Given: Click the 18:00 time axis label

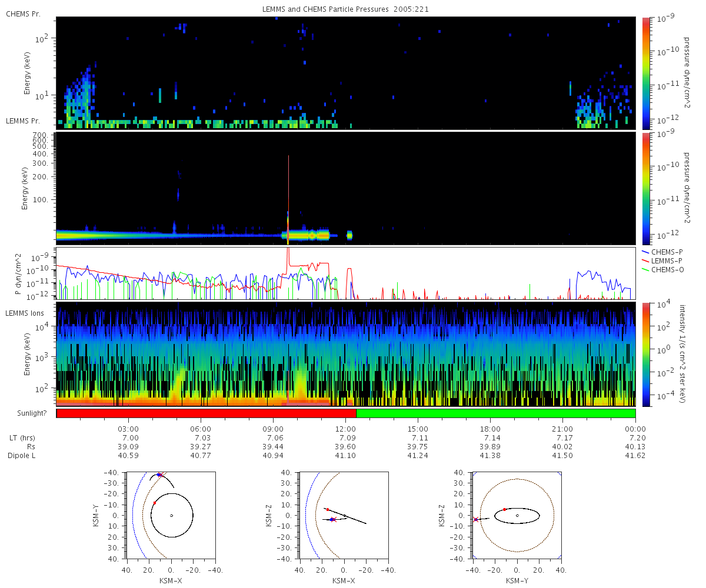Looking at the screenshot, I should 491,429.
